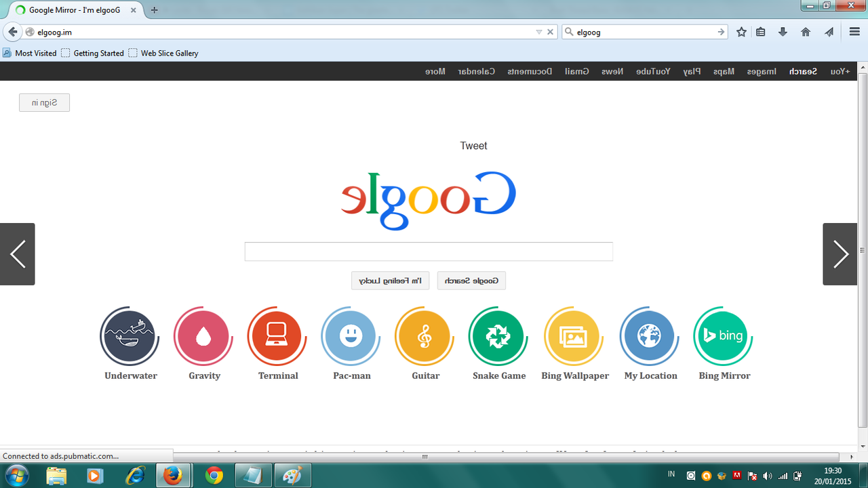Open the Underwater circle icon
868x488 pixels.
coord(130,336)
